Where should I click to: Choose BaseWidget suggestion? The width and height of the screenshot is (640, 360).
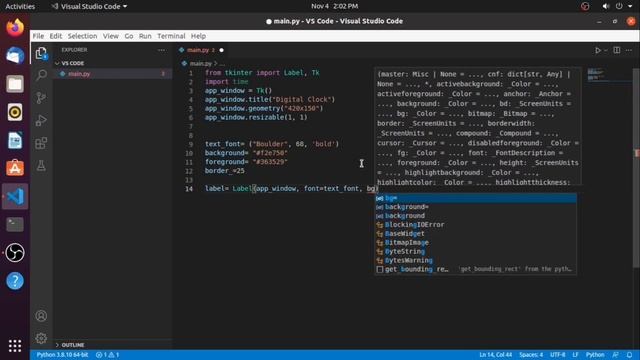(x=476, y=233)
